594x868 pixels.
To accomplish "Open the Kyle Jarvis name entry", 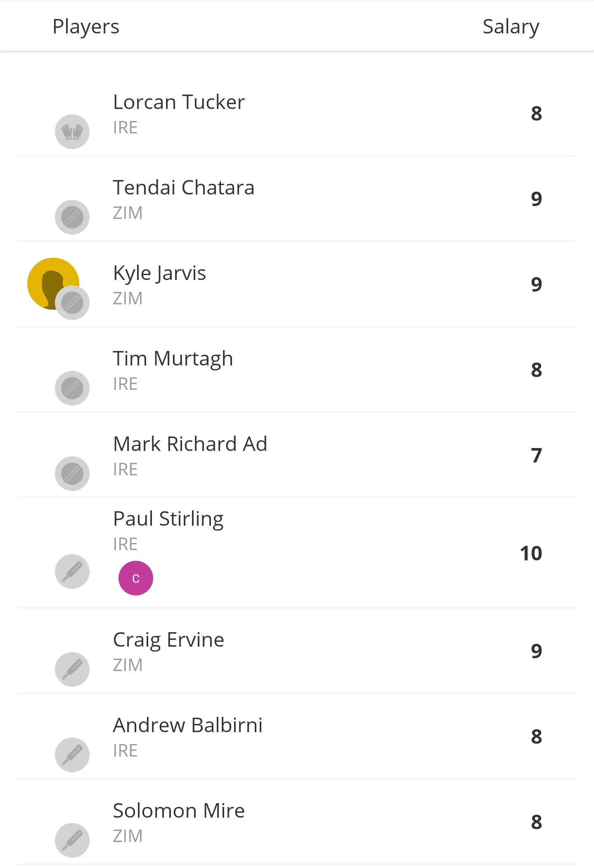I will (x=159, y=273).
